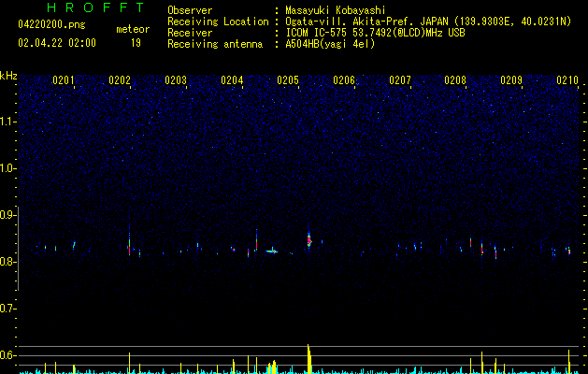
Task: Select the filename 04220200.png
Action: pos(51,24)
